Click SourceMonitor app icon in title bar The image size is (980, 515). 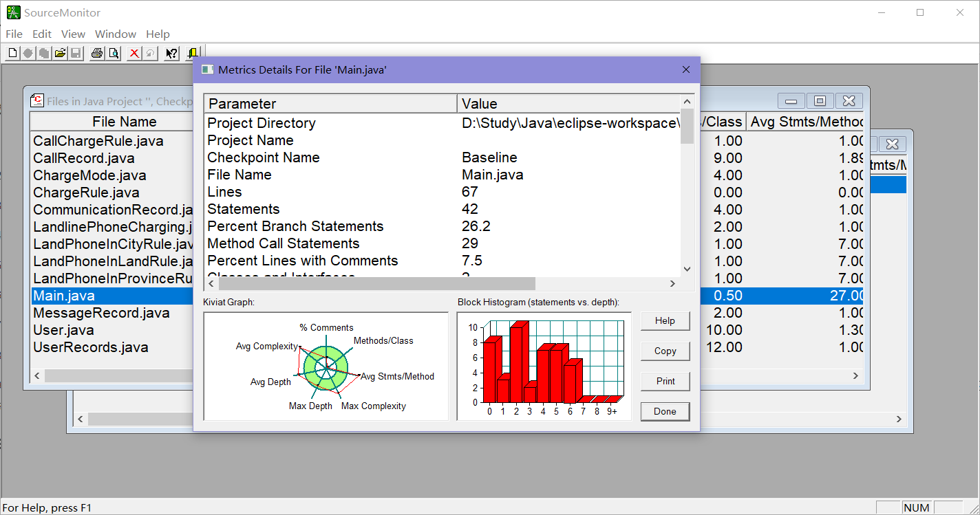coord(13,12)
